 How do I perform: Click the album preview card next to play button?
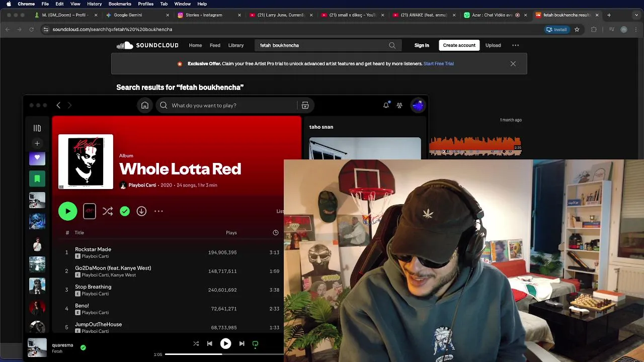pyautogui.click(x=90, y=211)
